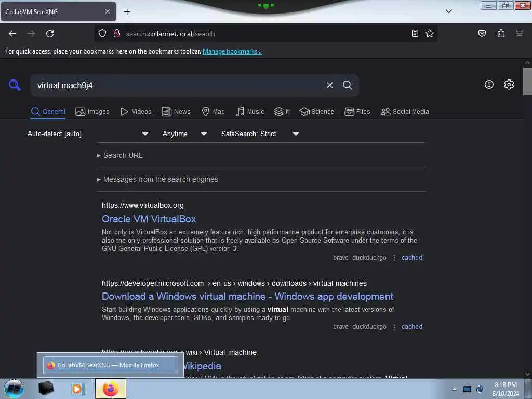Open the tracking protection shield icon
This screenshot has width=532, height=399.
(x=102, y=33)
